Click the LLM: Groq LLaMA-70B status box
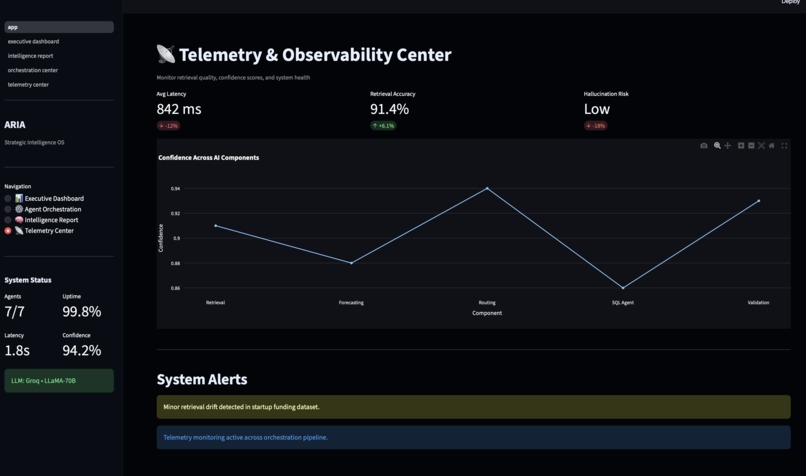806x476 pixels. [59, 381]
